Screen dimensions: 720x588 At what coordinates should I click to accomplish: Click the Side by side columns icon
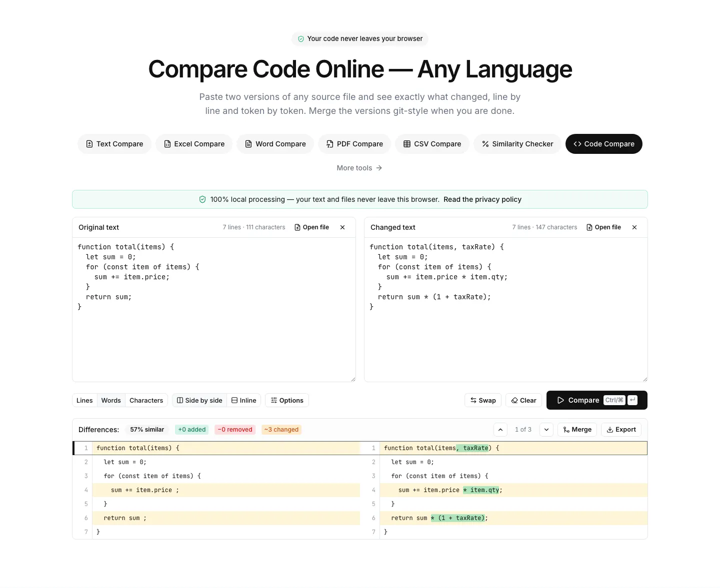click(x=180, y=400)
